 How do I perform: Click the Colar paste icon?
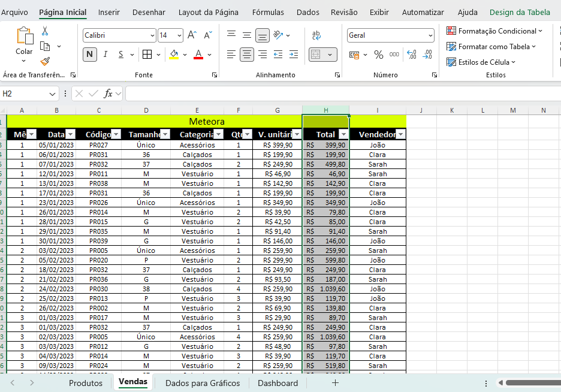[x=25, y=35]
